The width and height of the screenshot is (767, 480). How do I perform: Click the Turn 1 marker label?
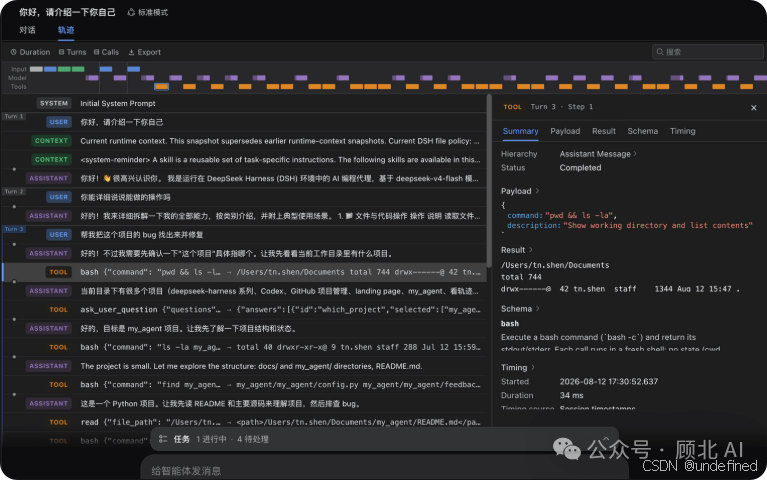(x=14, y=116)
